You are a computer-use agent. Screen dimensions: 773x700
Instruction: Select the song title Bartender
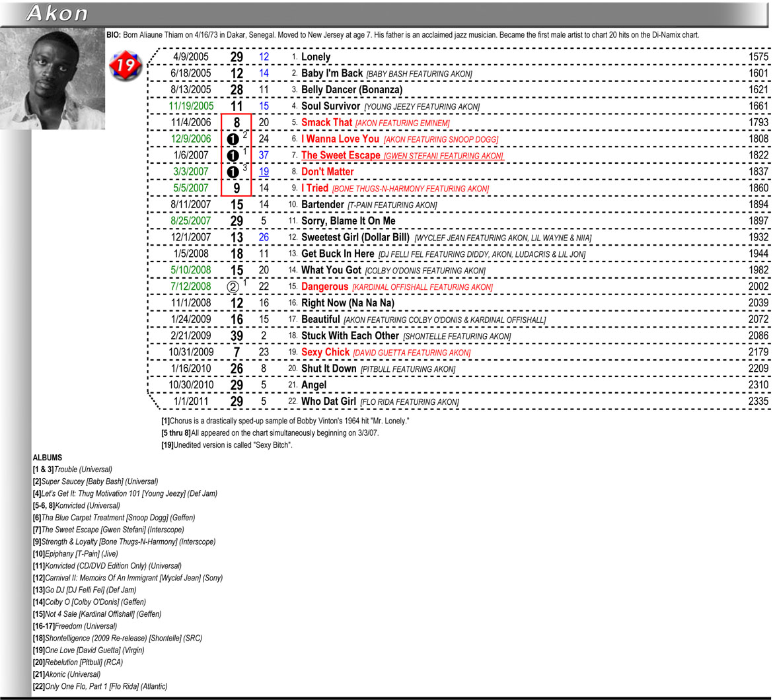[322, 205]
